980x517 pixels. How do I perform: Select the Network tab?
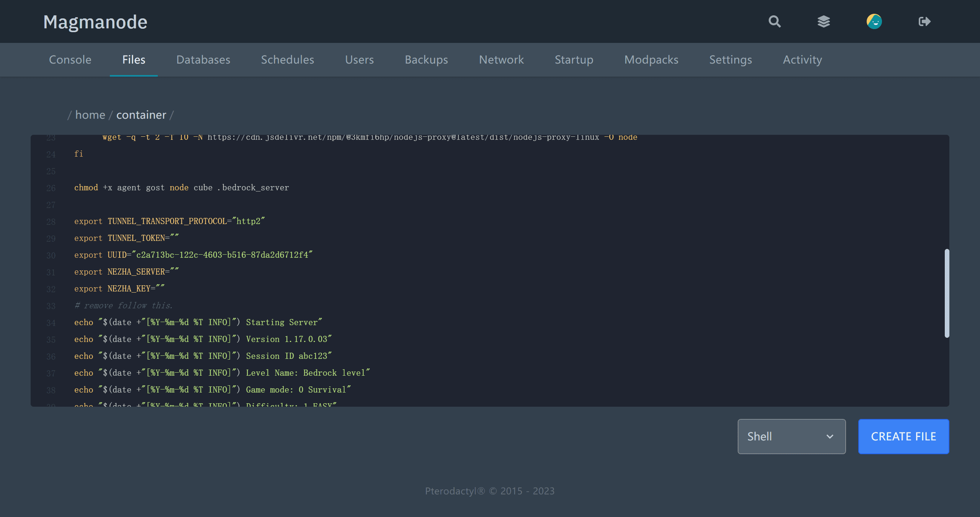point(501,60)
